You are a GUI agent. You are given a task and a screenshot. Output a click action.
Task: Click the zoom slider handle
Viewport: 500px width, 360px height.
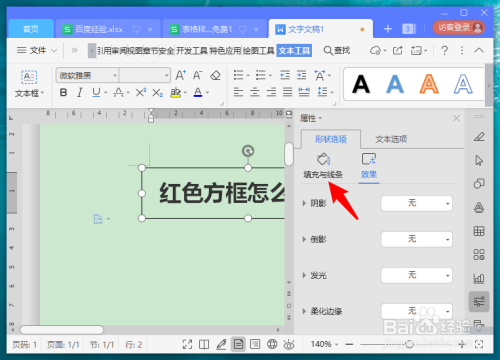(x=409, y=344)
